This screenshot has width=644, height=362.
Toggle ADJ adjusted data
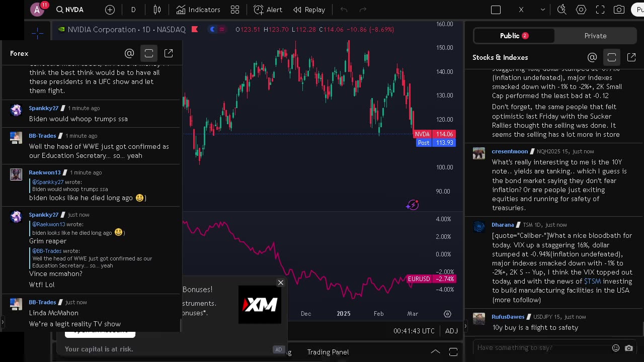[451, 330]
